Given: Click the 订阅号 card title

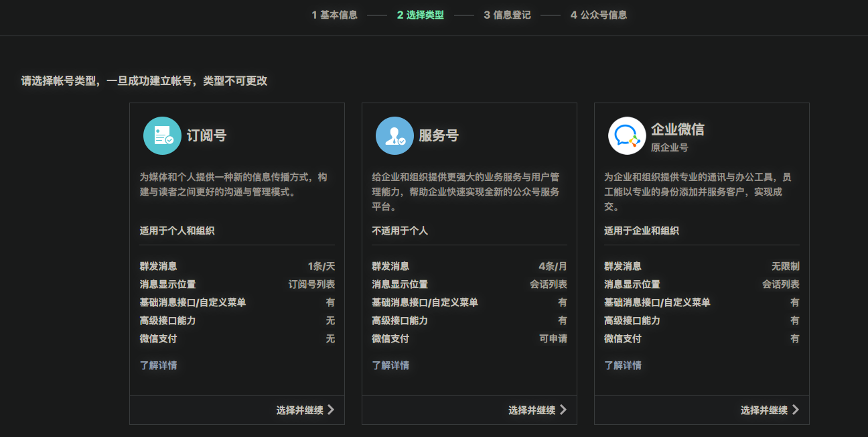Looking at the screenshot, I should point(206,135).
